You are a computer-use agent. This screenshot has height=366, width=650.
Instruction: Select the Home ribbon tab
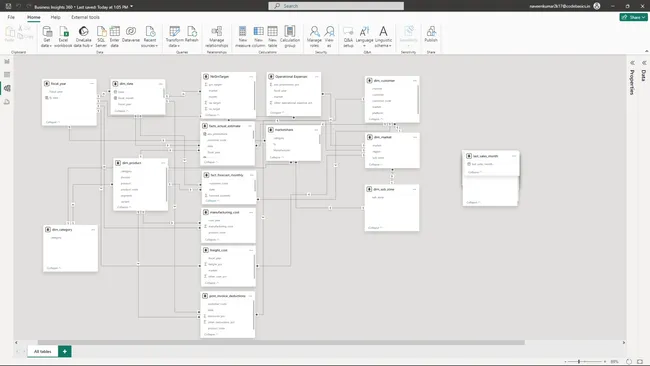click(x=34, y=17)
